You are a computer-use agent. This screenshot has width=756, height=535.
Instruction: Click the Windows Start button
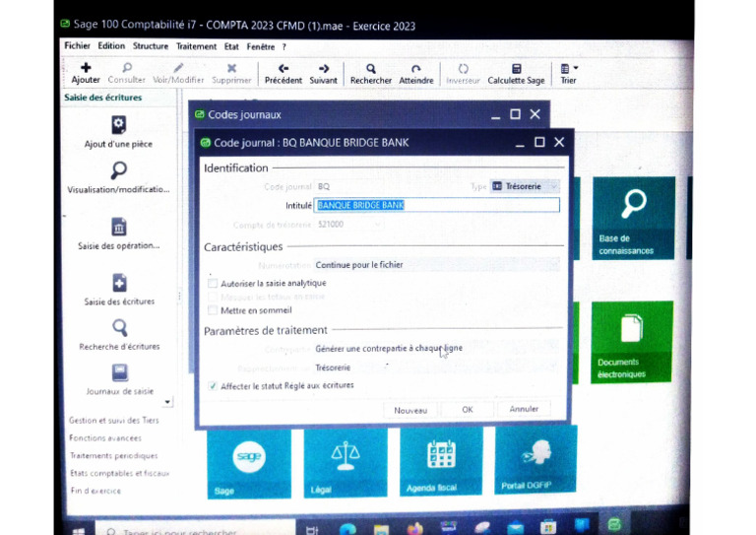click(x=79, y=530)
